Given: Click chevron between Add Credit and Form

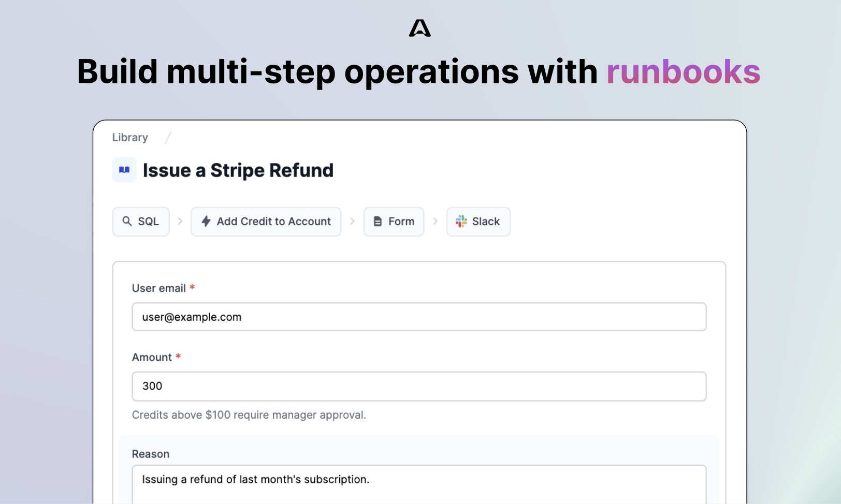Looking at the screenshot, I should point(352,221).
